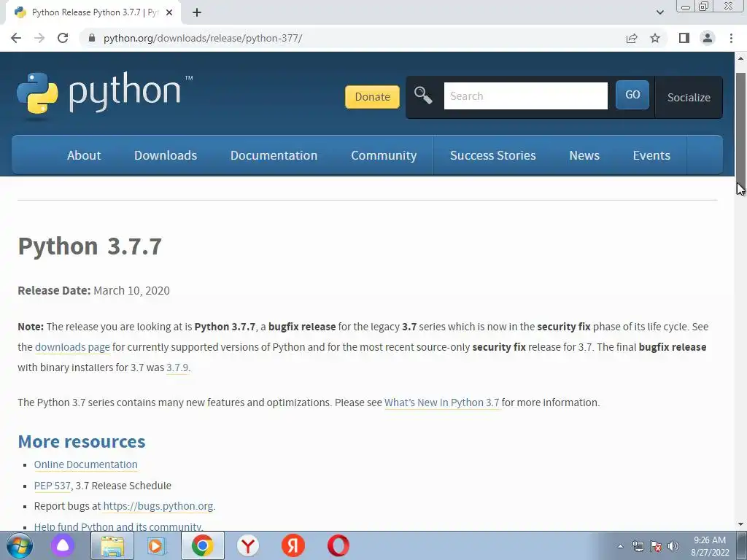Open the Downloads menu item

point(166,155)
